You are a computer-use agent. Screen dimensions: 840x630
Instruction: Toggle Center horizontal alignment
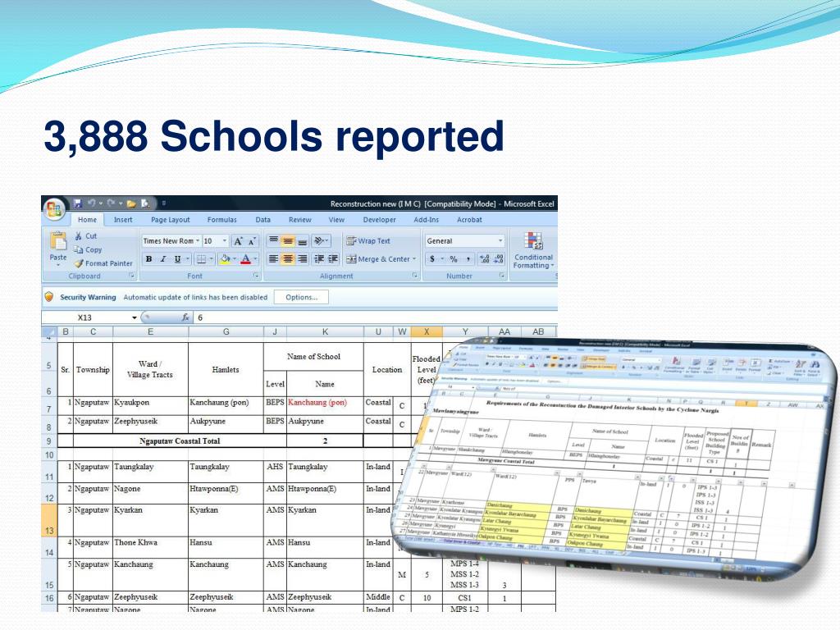(x=288, y=259)
